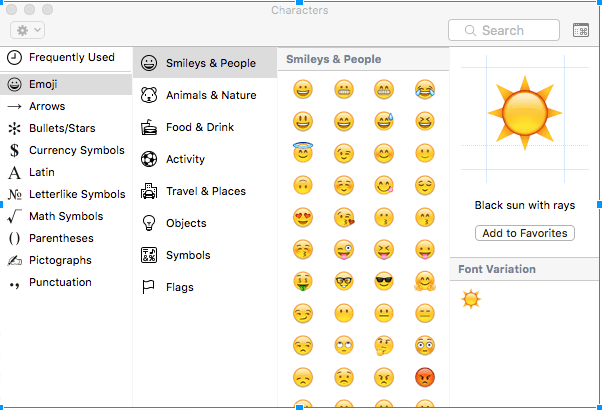Open Animals & Nature subcategory
The height and width of the screenshot is (410, 602).
click(205, 95)
